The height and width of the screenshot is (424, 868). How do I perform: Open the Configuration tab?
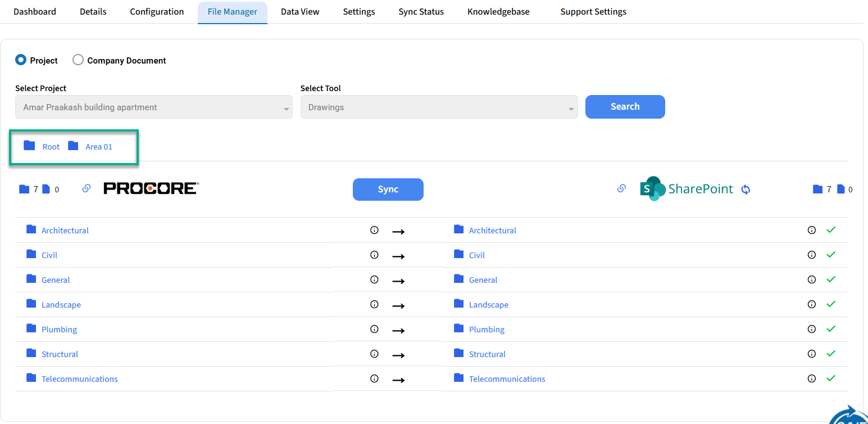(x=157, y=12)
